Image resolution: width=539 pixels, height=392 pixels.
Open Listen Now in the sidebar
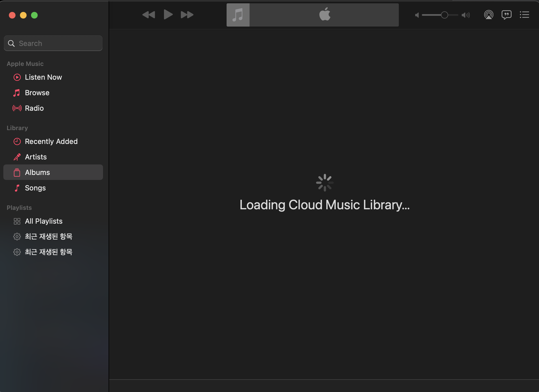click(x=43, y=77)
